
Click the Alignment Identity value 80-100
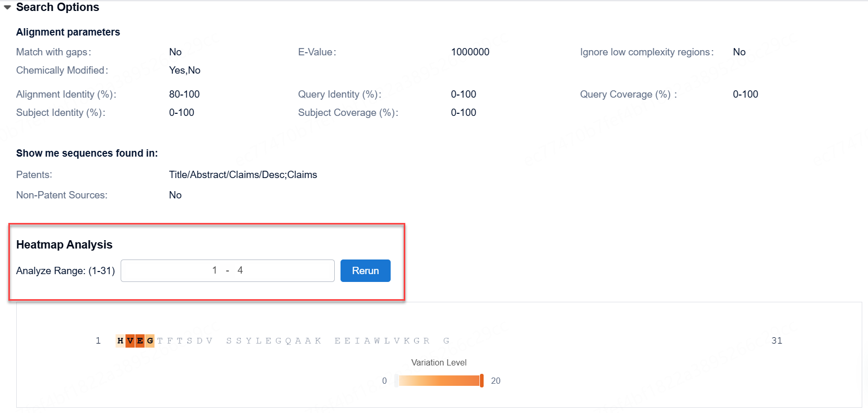[x=184, y=95]
